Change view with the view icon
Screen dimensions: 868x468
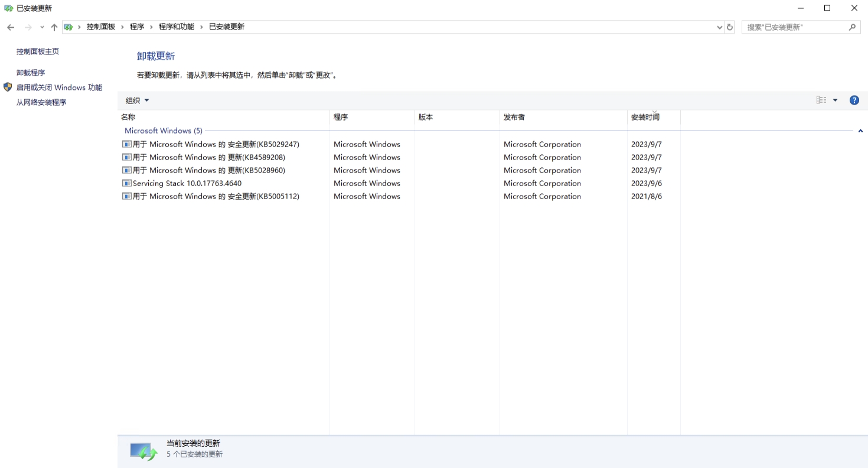pos(821,100)
